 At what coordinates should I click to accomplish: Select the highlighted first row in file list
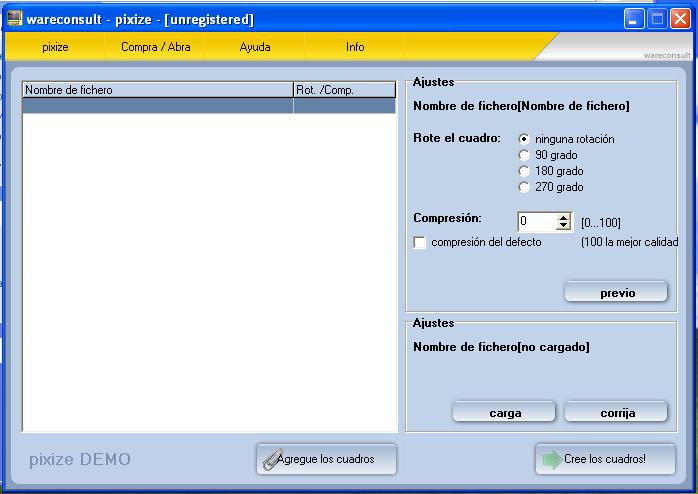pyautogui.click(x=209, y=105)
